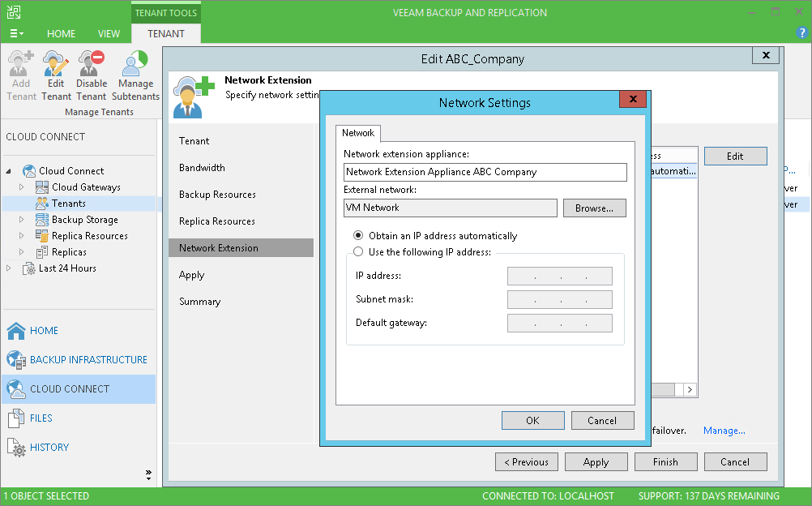Viewport: 812px width, 506px height.
Task: Click the Disable Tenant ribbon icon
Action: click(x=91, y=63)
